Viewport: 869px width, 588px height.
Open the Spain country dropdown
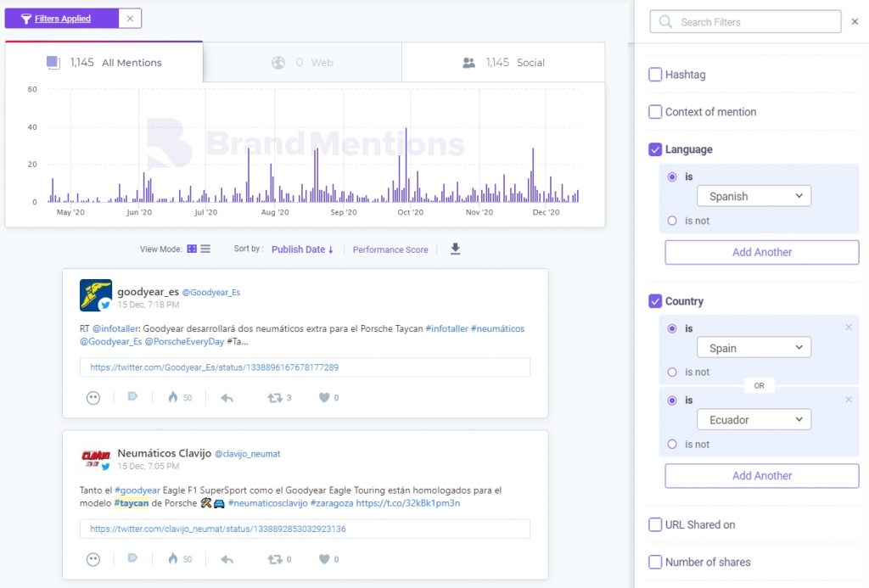click(x=754, y=348)
